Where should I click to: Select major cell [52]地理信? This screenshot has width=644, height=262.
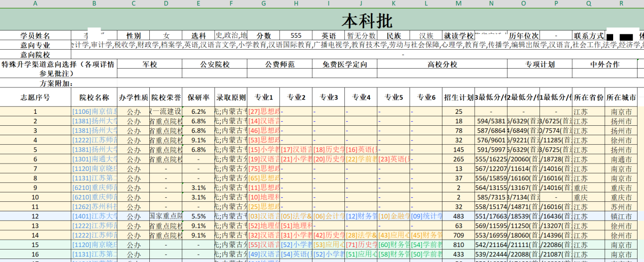(x=264, y=226)
